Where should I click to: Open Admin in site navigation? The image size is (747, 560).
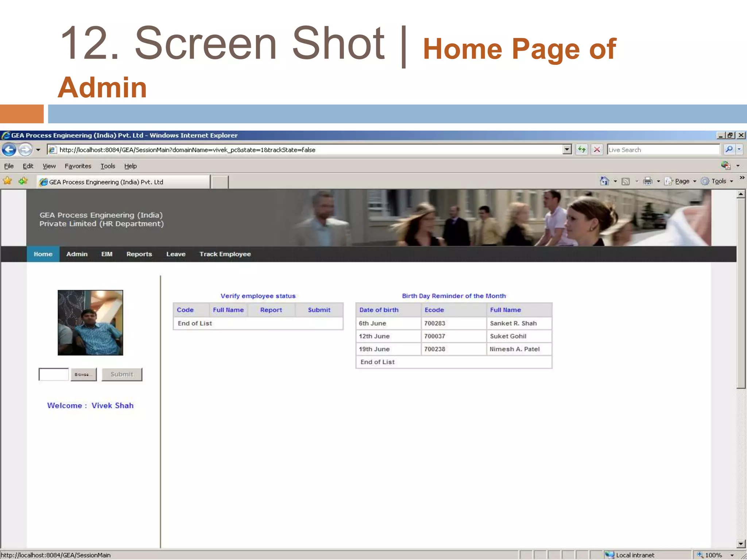[77, 254]
